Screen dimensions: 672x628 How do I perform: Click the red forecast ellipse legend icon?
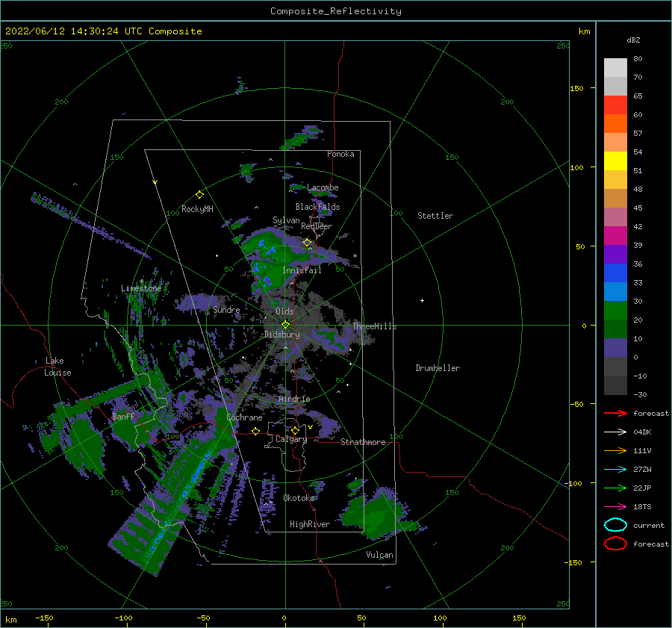615,544
